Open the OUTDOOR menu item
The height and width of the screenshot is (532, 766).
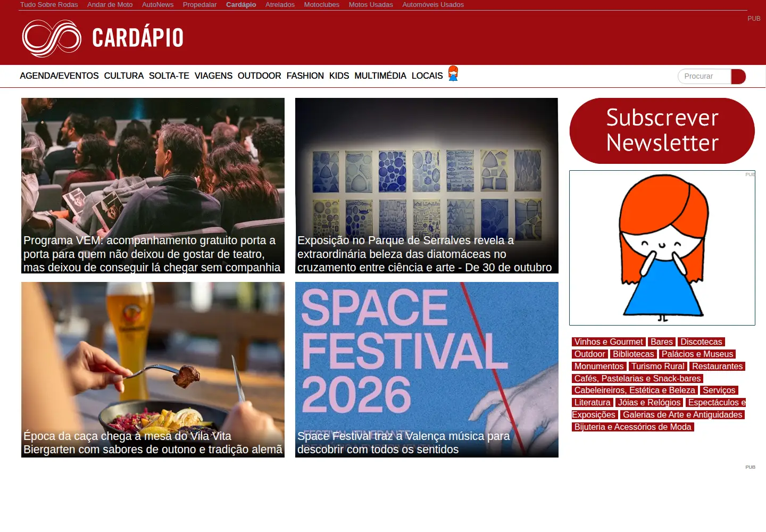[260, 76]
